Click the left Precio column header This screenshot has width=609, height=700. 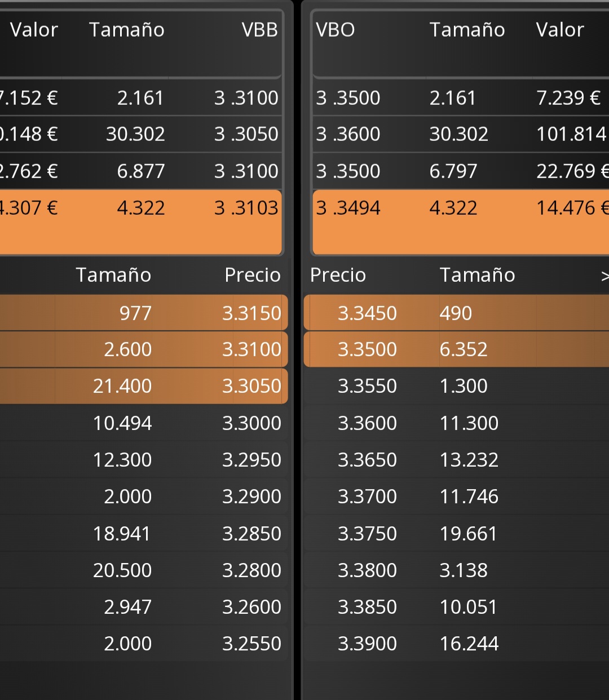coord(253,275)
